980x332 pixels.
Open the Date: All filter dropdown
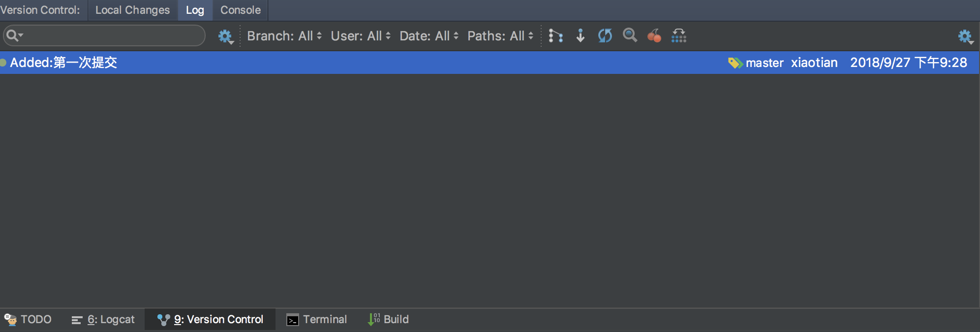(x=429, y=36)
